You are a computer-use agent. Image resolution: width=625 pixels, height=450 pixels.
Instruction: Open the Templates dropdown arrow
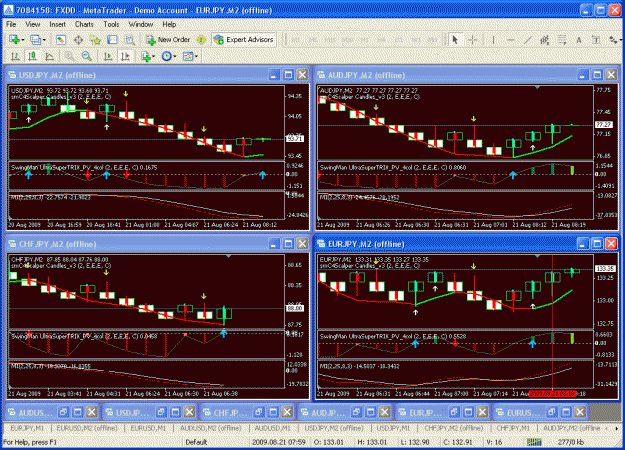coord(196,57)
